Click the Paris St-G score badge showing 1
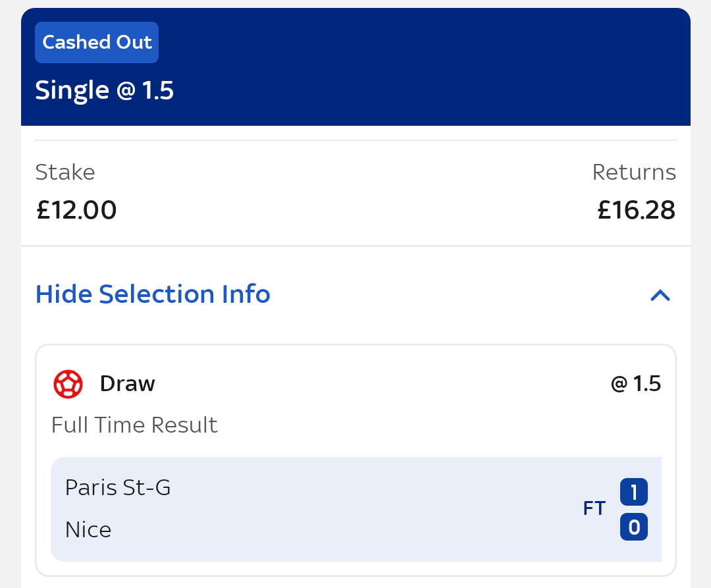This screenshot has height=588, width=711. 633,492
